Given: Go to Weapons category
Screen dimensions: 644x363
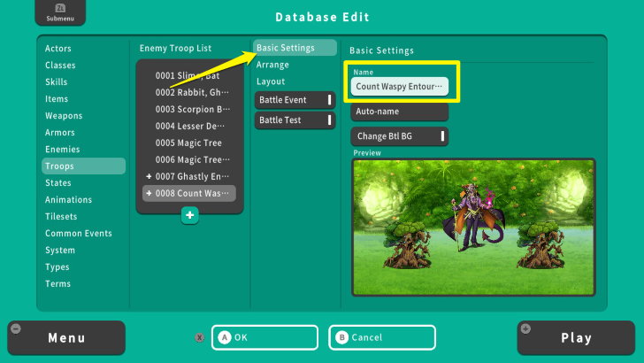Looking at the screenshot, I should pyautogui.click(x=64, y=116).
